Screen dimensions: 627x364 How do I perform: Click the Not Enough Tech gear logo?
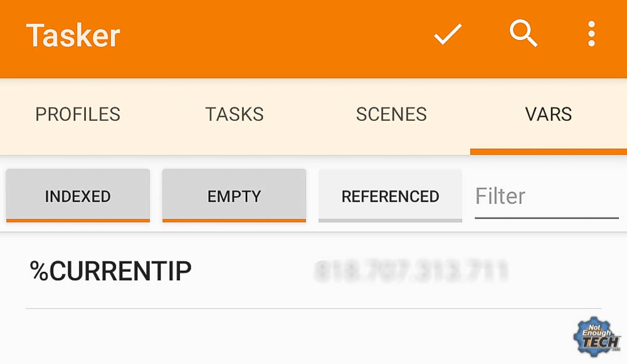(x=597, y=337)
